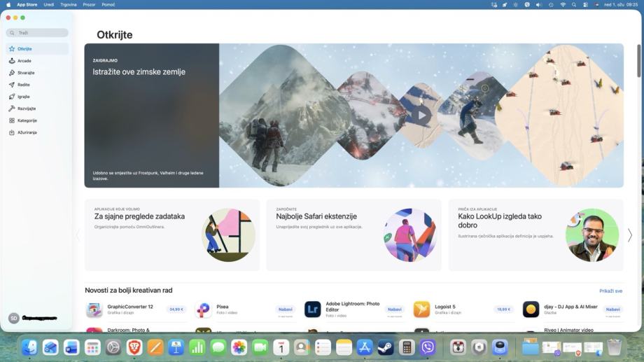Open Pages from the Dock
The height and width of the screenshot is (362, 644).
155,347
